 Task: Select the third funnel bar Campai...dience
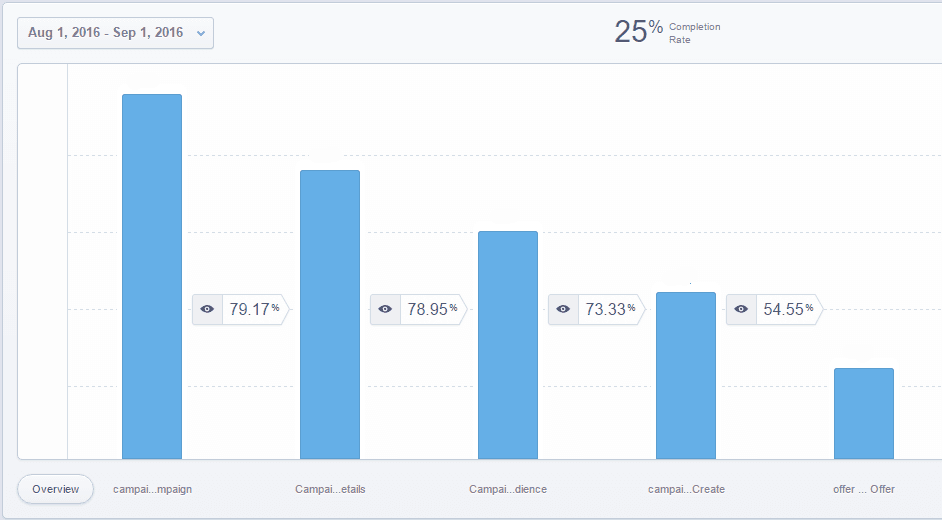tap(508, 345)
